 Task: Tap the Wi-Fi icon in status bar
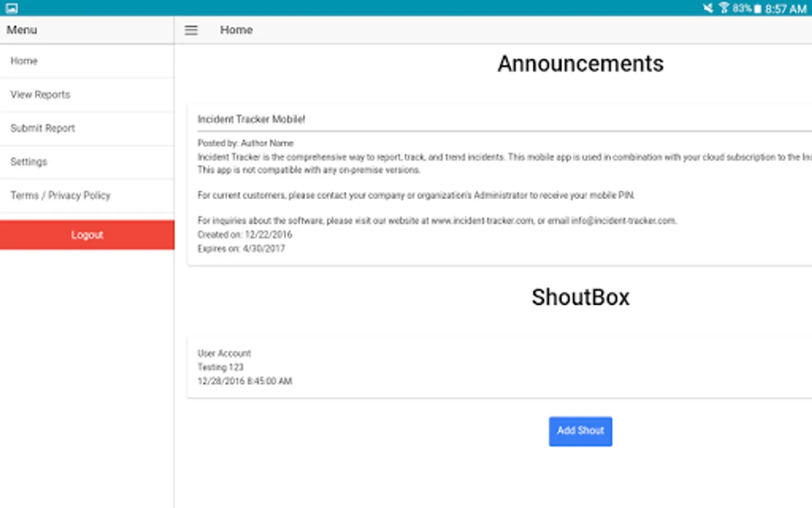click(724, 8)
